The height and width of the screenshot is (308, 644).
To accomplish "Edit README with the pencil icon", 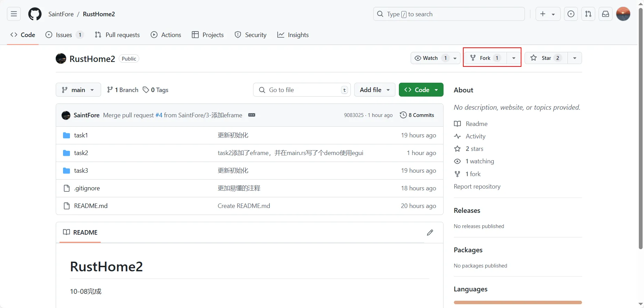I will 430,233.
